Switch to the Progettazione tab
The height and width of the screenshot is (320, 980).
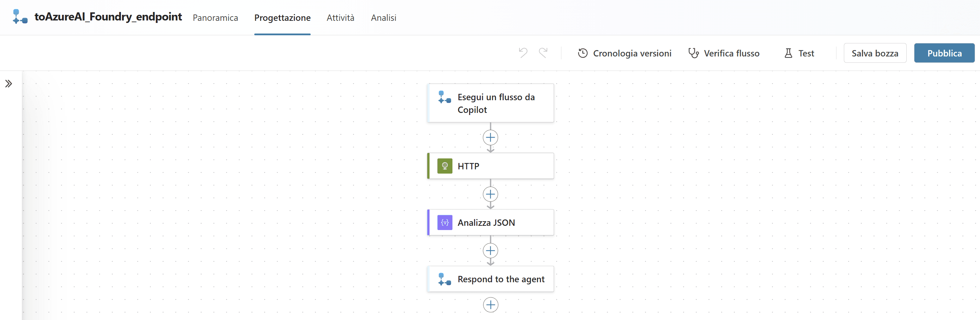tap(282, 18)
